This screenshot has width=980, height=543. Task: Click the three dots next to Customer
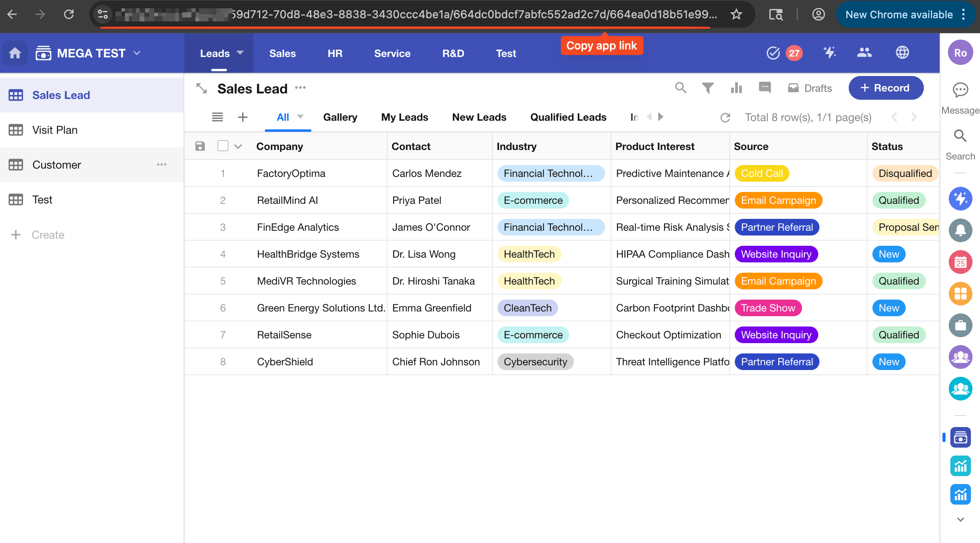click(x=161, y=165)
